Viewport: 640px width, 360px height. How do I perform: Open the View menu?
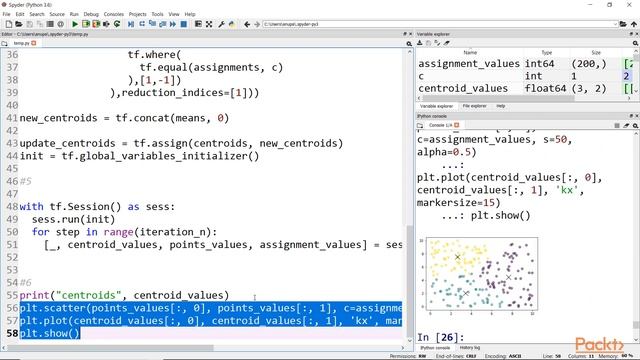point(174,14)
